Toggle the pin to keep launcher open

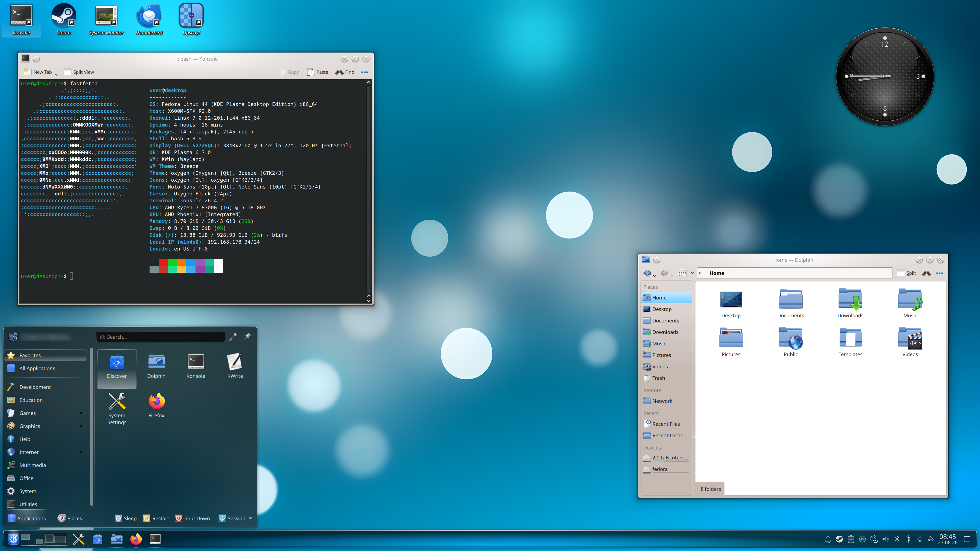pyautogui.click(x=247, y=336)
